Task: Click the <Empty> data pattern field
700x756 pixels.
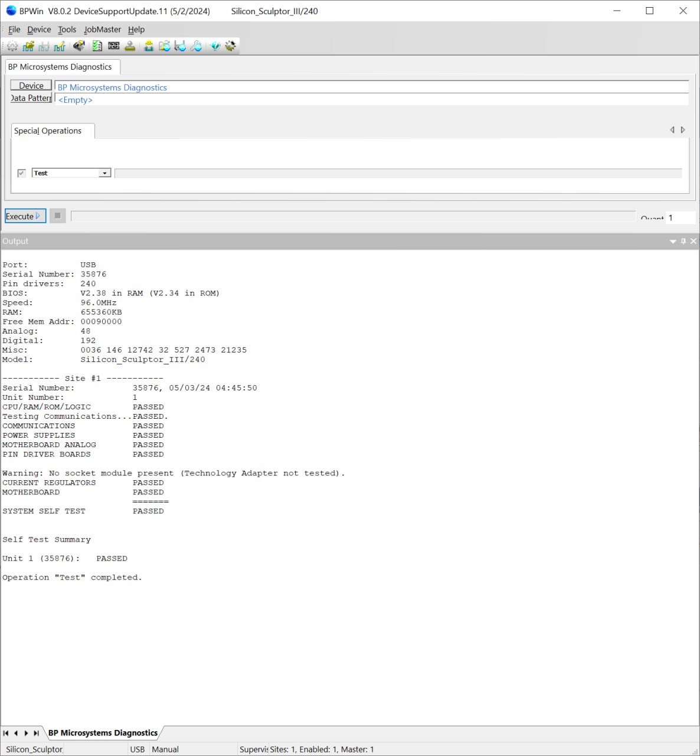Action: (372, 100)
